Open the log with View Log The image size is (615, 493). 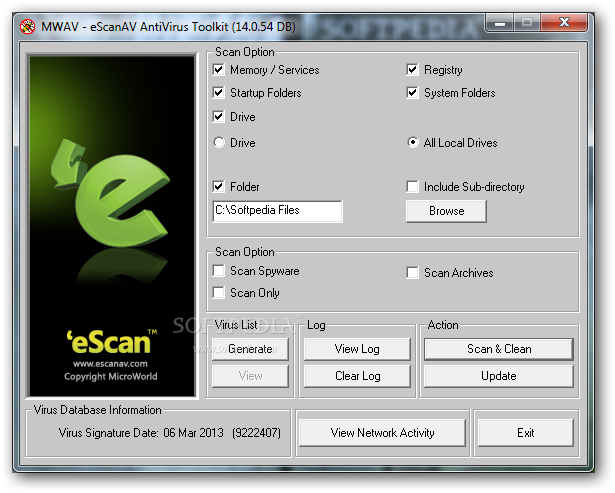tap(357, 349)
